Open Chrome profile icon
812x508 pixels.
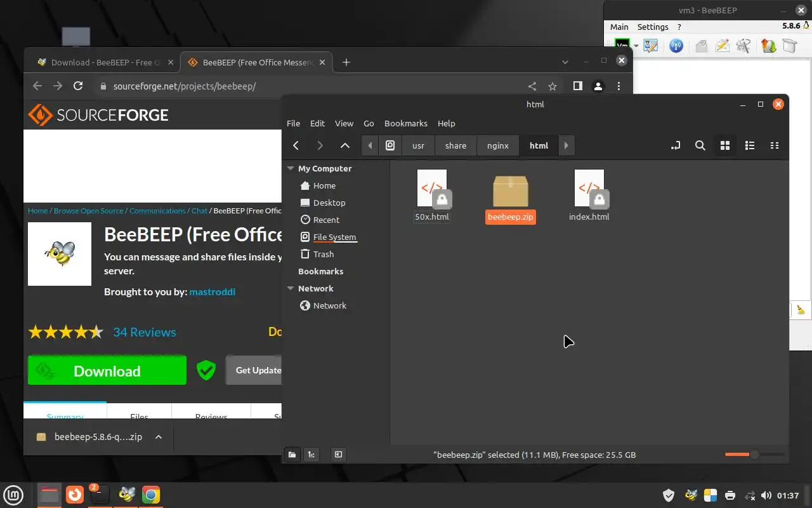coord(598,86)
